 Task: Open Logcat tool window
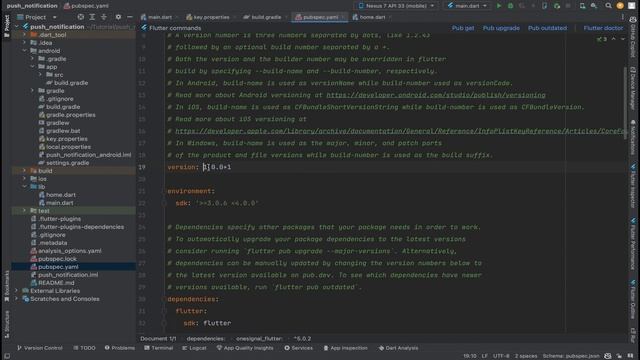click(194, 348)
